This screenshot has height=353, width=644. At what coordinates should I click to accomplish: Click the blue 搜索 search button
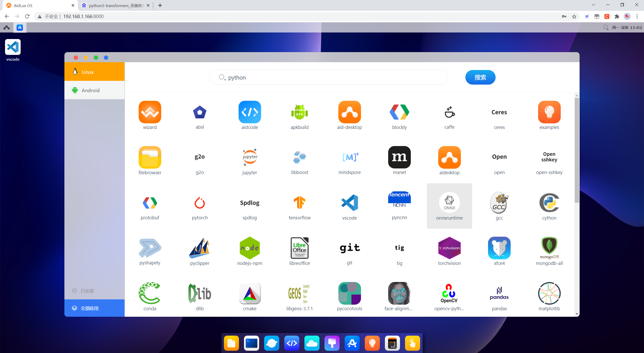pos(480,77)
